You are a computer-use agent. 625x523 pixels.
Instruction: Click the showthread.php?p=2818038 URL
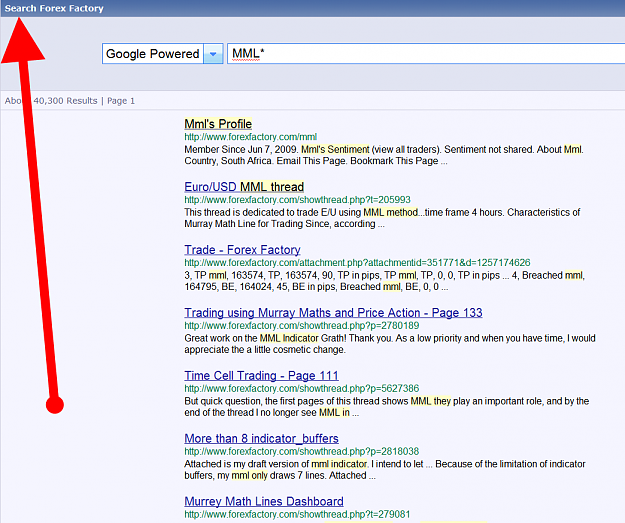tap(302, 452)
